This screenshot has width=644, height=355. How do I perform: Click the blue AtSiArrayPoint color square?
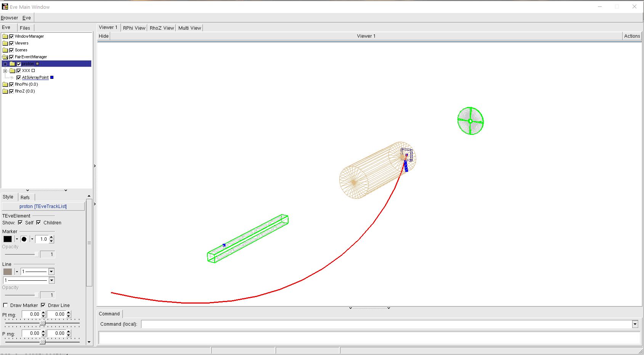coord(52,77)
